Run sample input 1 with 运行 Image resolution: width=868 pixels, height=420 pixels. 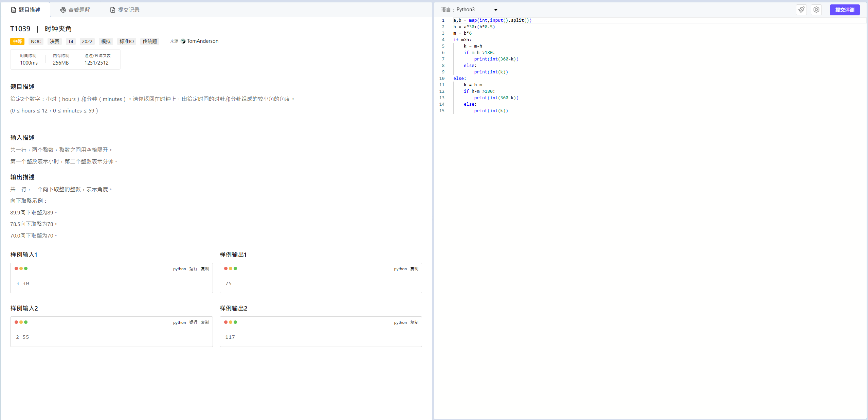click(x=193, y=269)
